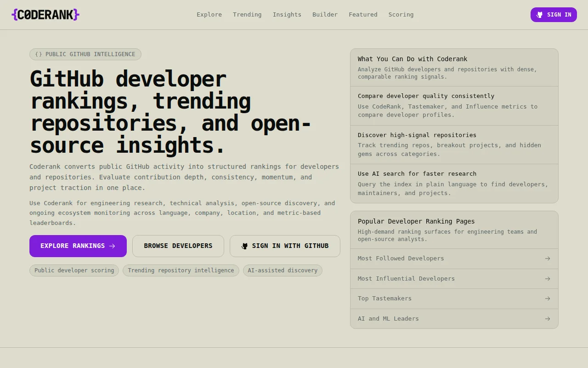Click arrow next to Most Followed Developers

tap(548, 259)
